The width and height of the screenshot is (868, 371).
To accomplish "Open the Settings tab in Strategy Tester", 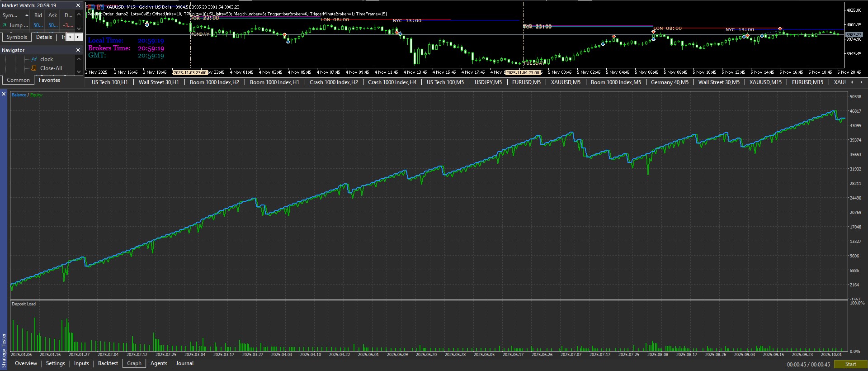I will click(x=56, y=363).
